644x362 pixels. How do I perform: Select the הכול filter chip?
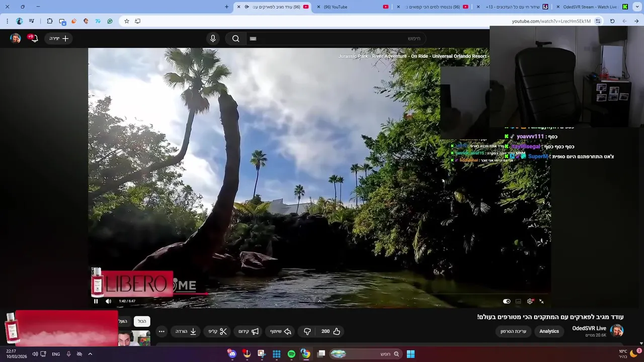click(142, 321)
